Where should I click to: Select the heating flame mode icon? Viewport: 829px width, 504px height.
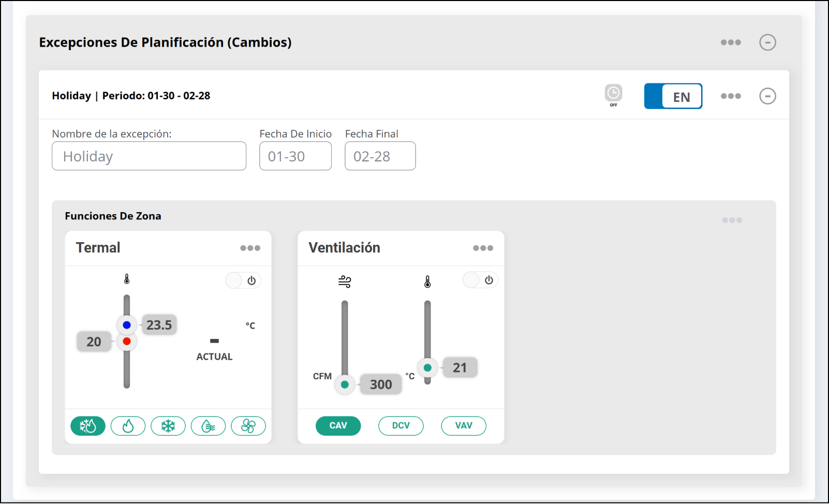(x=128, y=426)
